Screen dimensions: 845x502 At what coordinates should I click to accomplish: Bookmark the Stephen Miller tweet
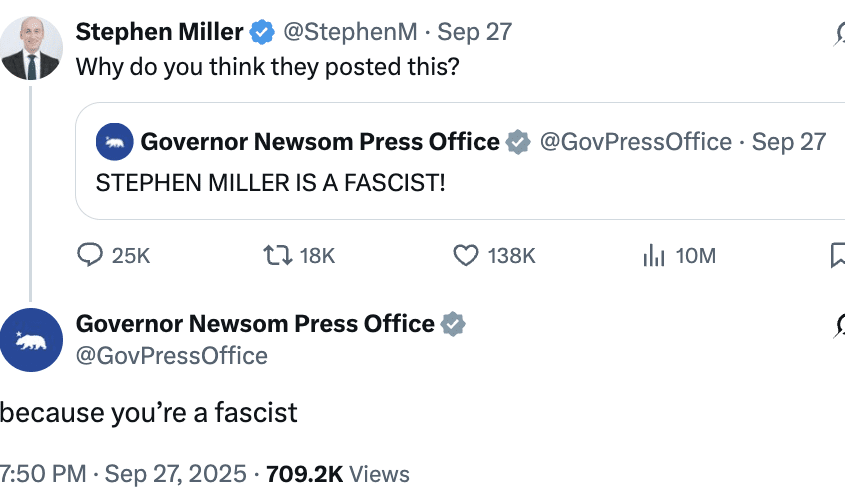click(838, 256)
